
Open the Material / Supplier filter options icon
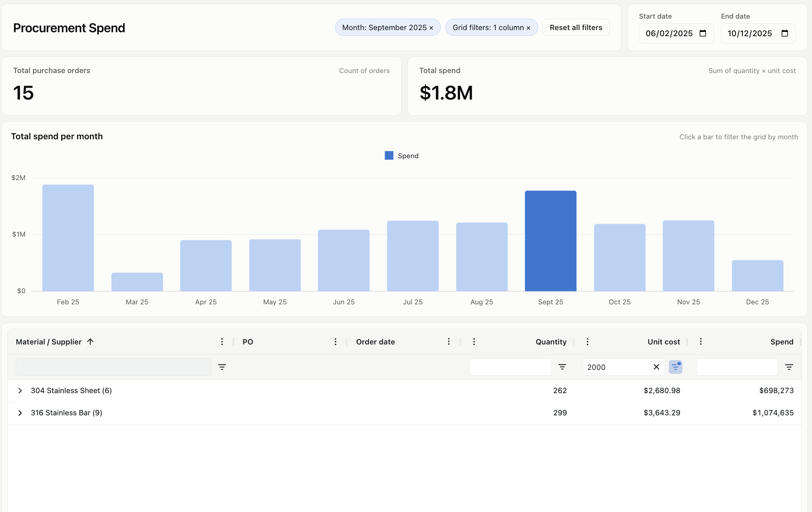click(222, 367)
